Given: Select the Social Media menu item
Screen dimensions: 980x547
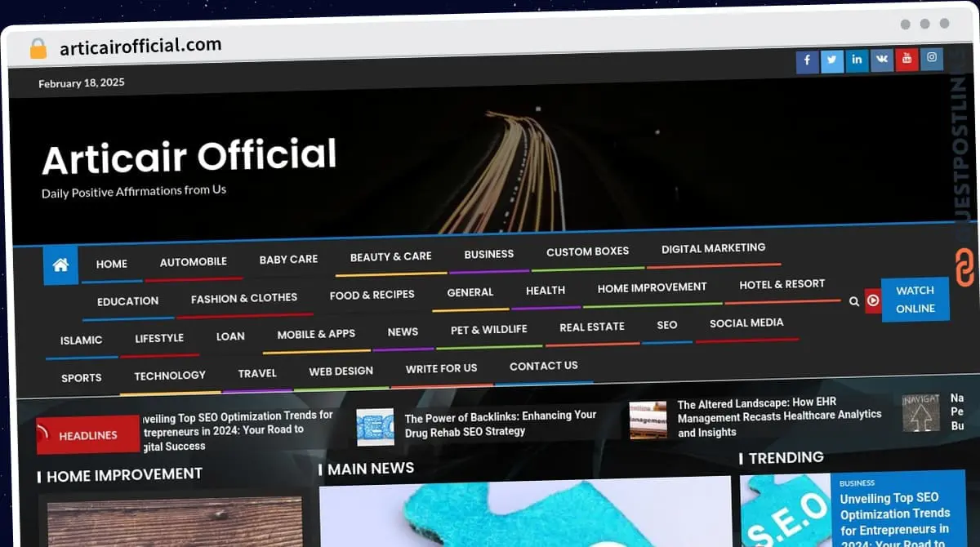Looking at the screenshot, I should pyautogui.click(x=746, y=322).
